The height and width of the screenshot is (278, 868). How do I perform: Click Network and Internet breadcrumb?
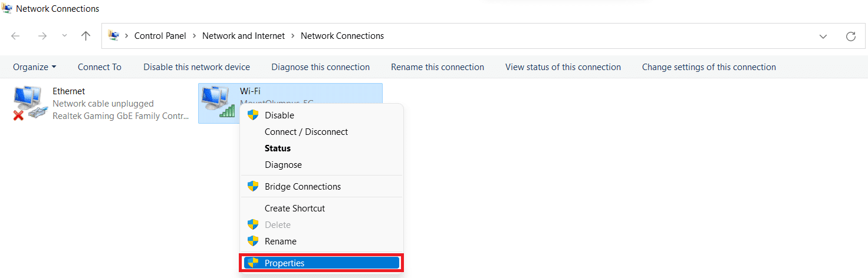tap(244, 36)
